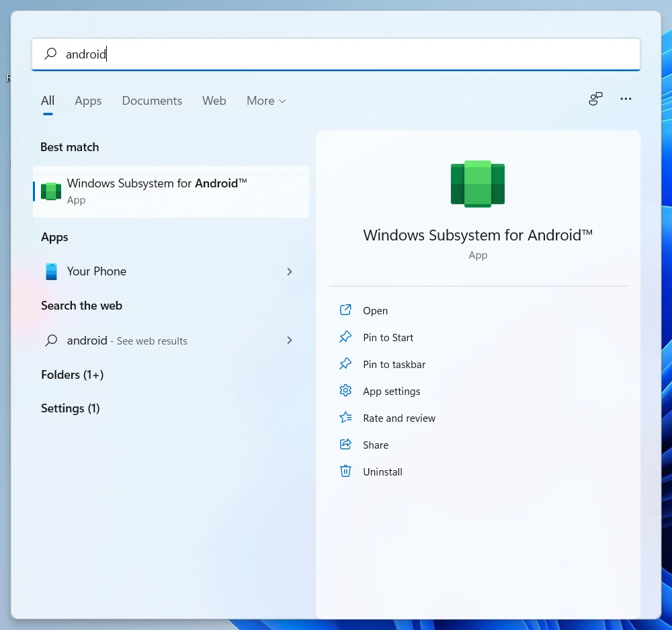
Task: Click the Apps section heading in results
Action: [x=54, y=237]
